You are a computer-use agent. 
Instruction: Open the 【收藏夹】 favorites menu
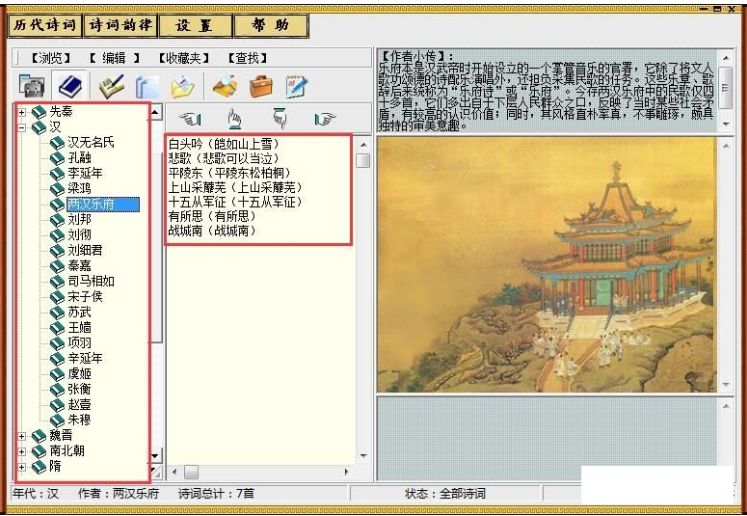pyautogui.click(x=184, y=58)
